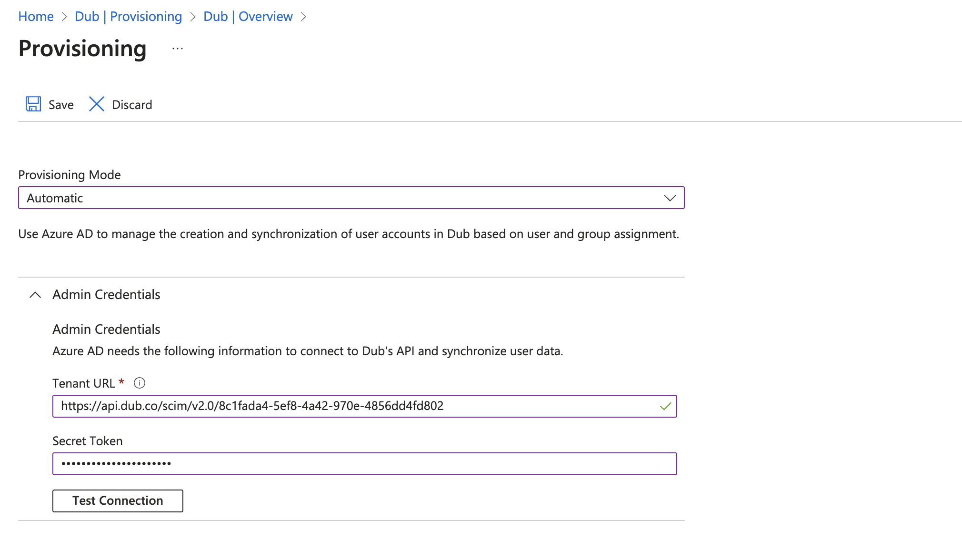Focus the Secret Token input field

365,464
